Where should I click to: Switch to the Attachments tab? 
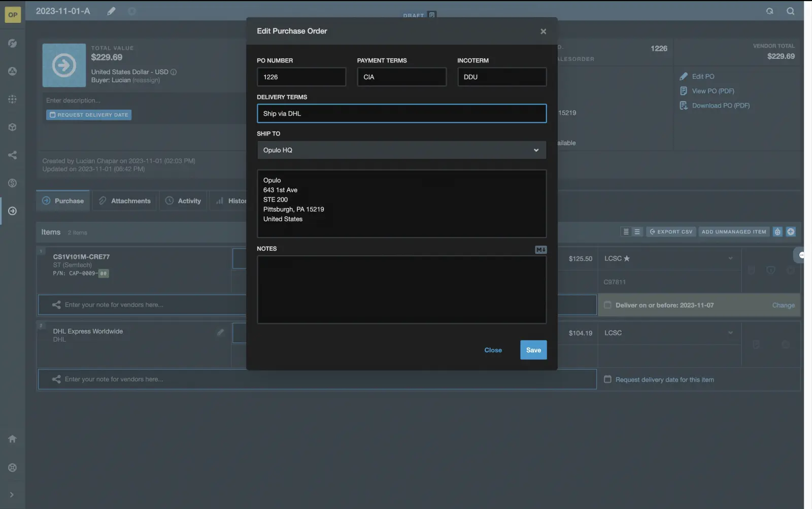click(125, 201)
